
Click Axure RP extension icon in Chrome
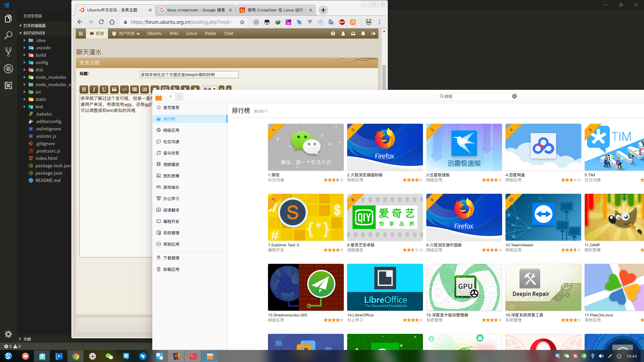pyautogui.click(x=288, y=22)
